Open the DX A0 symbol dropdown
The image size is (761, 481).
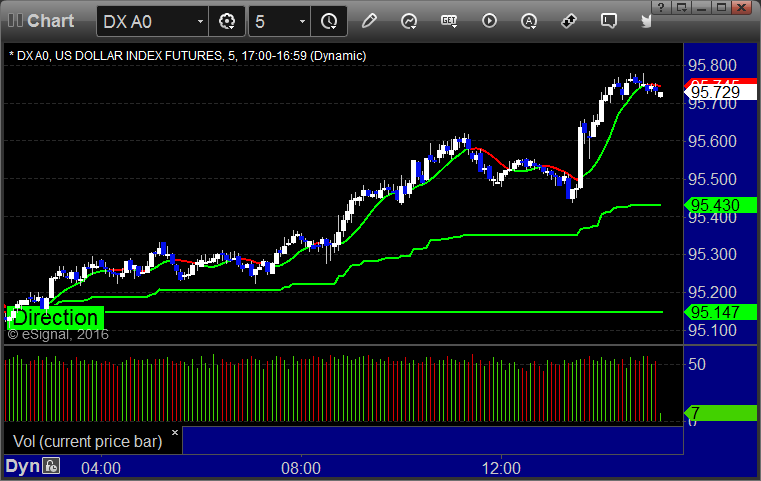[x=200, y=22]
